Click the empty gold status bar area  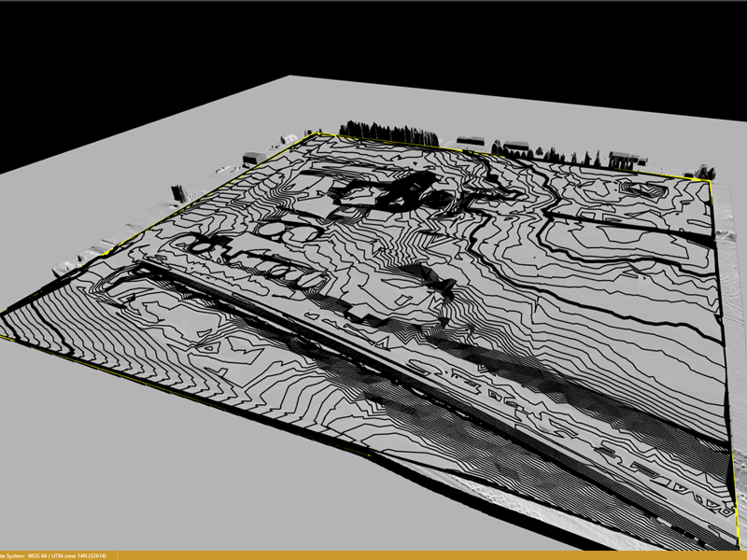coord(420,555)
